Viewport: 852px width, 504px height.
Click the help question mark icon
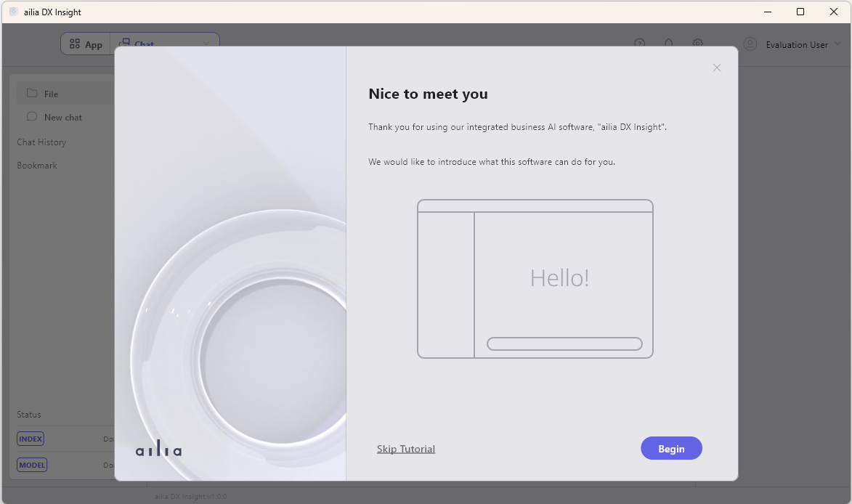pos(640,44)
